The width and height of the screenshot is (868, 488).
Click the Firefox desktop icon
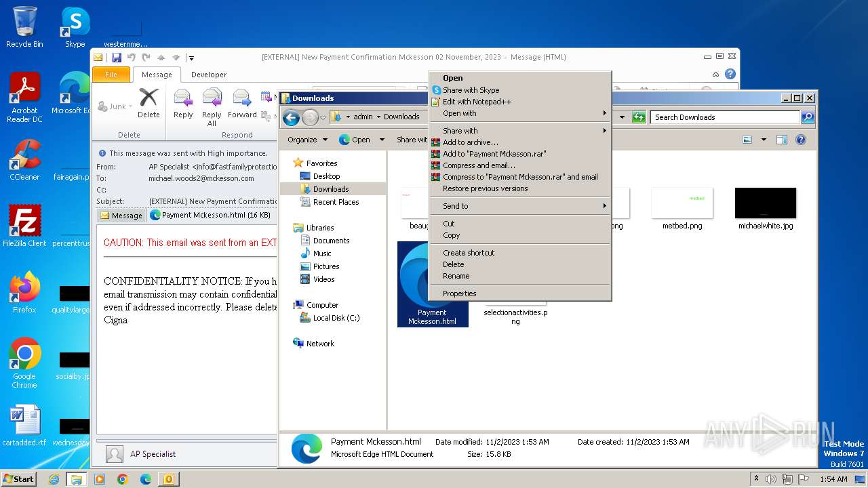point(24,292)
